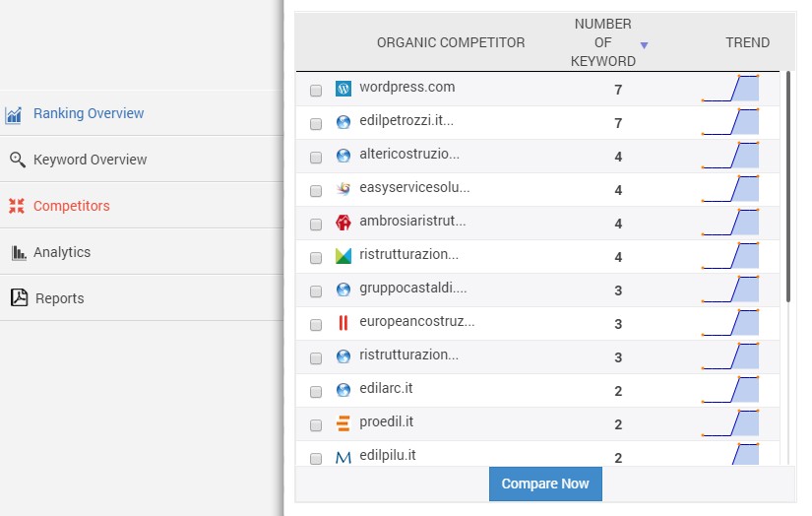Viewport: 812px width, 516px height.
Task: Open the edilpetrozzi.it competitor link
Action: [x=406, y=121]
